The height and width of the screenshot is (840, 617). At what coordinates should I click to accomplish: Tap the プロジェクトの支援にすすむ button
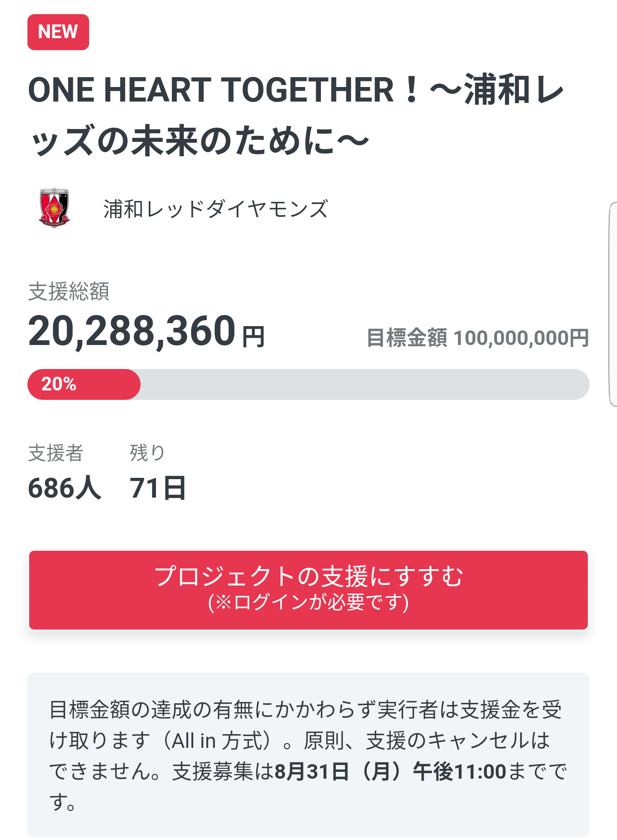[308, 590]
